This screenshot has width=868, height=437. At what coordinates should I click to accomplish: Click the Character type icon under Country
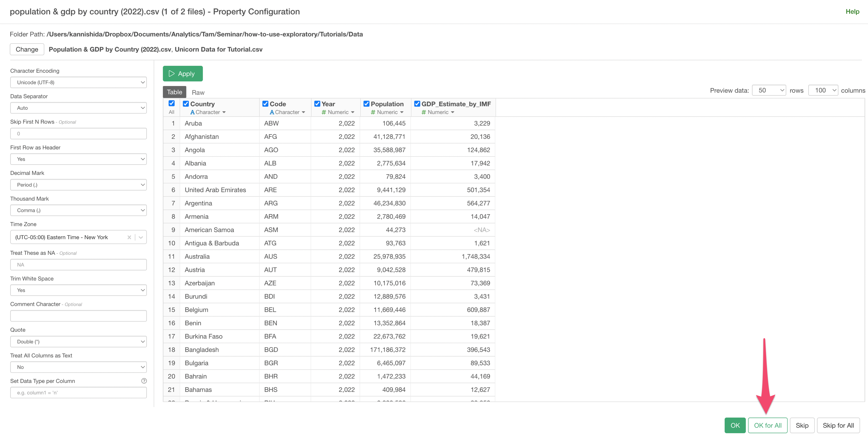(192, 113)
